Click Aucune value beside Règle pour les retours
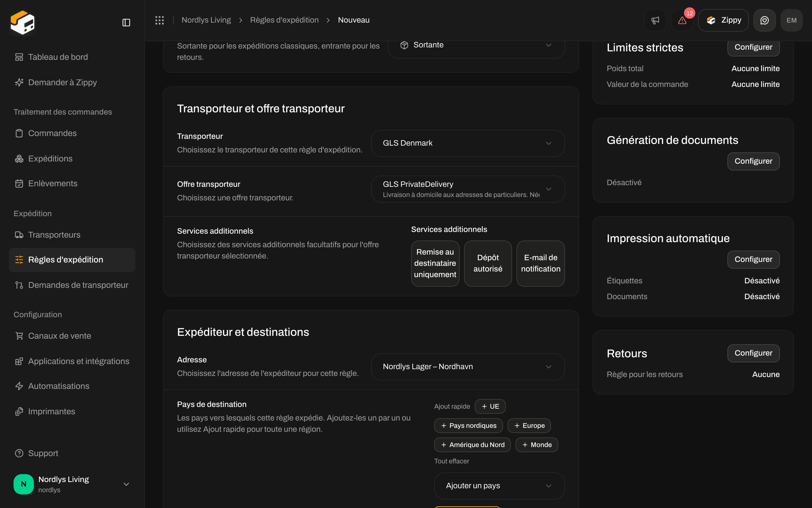This screenshot has width=812, height=508. [x=766, y=375]
